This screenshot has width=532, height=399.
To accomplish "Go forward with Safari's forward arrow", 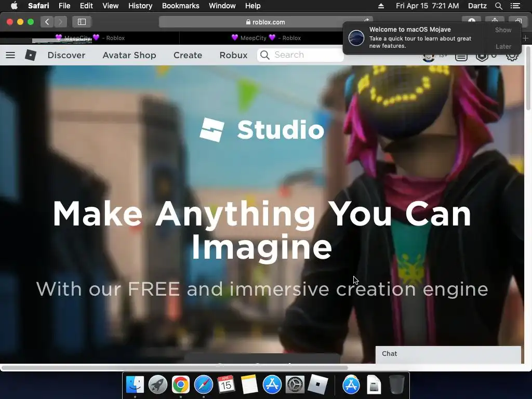I will coord(60,22).
